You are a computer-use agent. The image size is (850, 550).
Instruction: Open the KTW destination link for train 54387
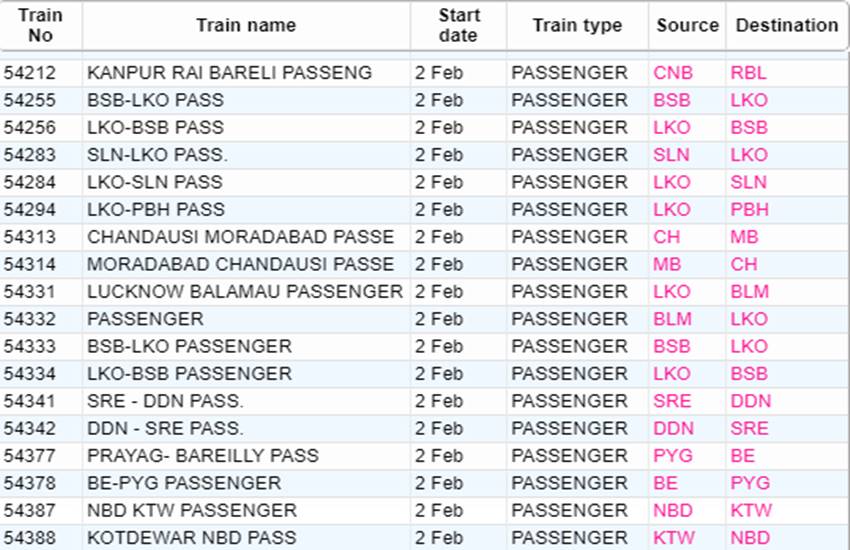(x=751, y=510)
